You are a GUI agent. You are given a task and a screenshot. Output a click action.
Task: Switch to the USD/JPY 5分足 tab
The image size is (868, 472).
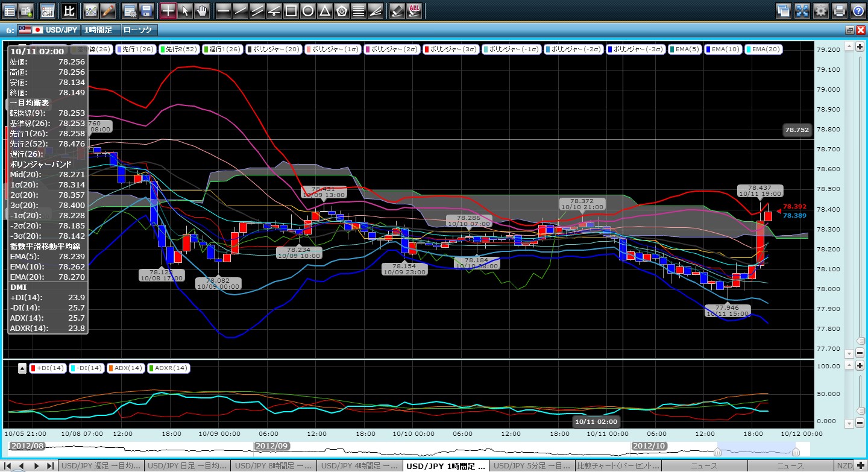click(x=531, y=466)
